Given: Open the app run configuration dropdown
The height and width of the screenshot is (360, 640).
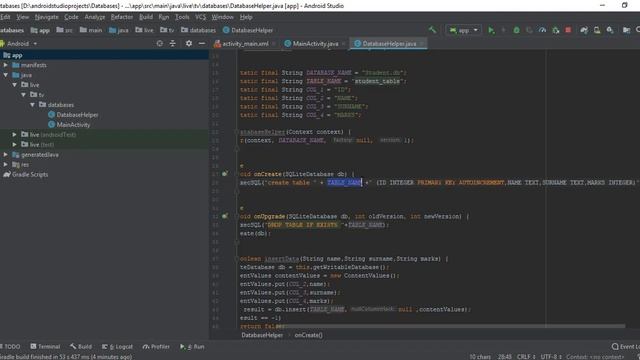Looking at the screenshot, I should point(463,30).
